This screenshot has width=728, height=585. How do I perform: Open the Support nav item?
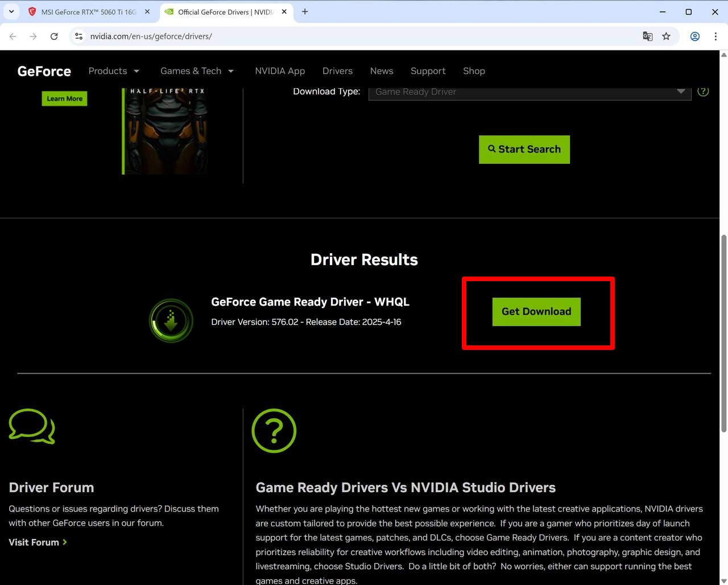pyautogui.click(x=428, y=71)
